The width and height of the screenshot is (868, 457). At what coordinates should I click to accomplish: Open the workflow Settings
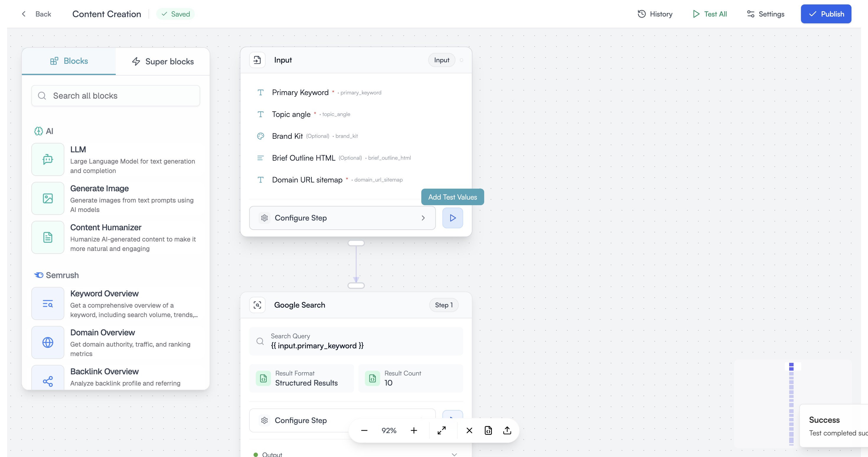(766, 14)
